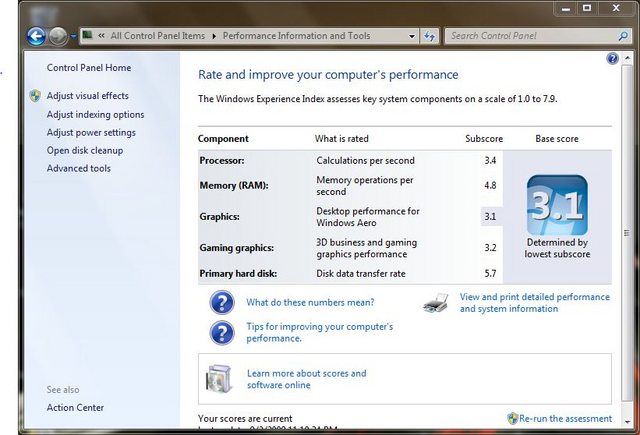Click Re-run the assessment
The image size is (640, 435).
[565, 418]
